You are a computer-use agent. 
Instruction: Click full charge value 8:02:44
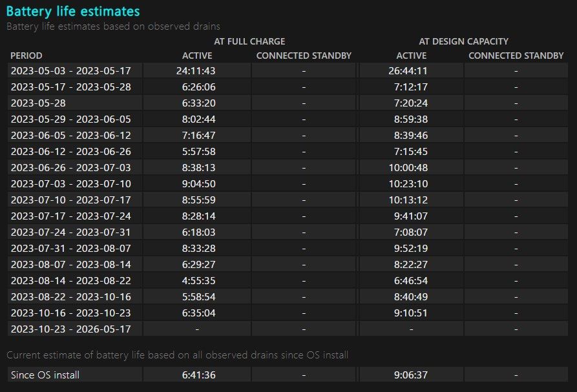(x=199, y=119)
